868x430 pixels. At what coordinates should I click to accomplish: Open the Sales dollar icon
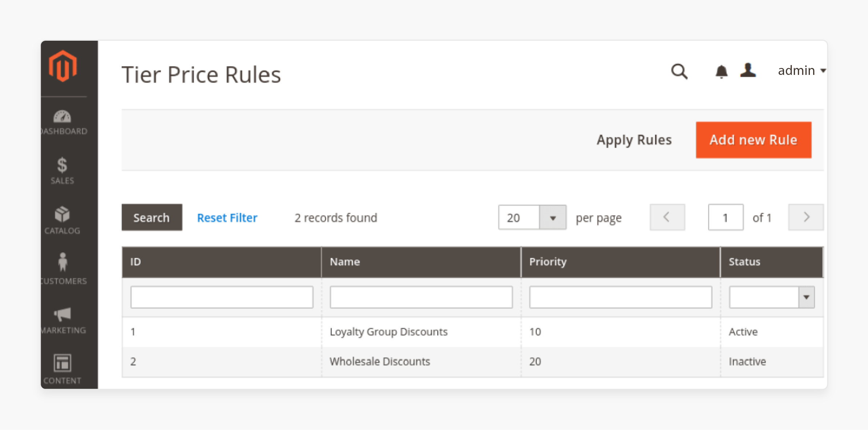(x=62, y=165)
